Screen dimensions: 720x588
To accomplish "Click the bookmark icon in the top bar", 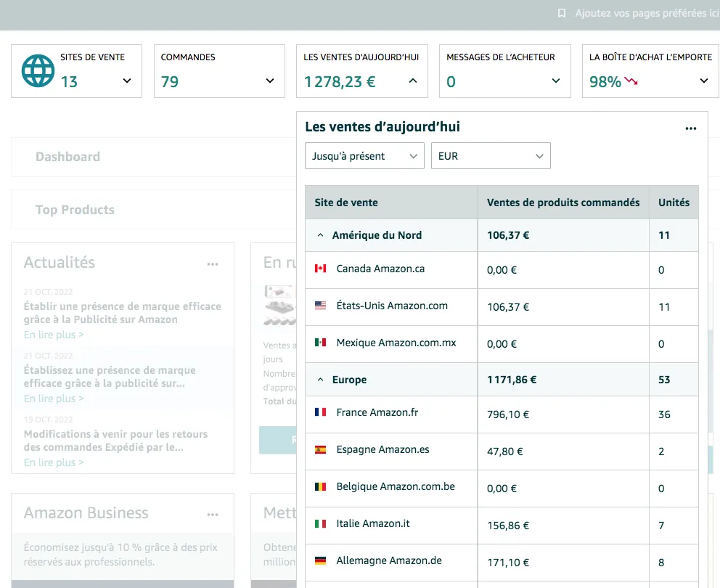I will click(561, 13).
